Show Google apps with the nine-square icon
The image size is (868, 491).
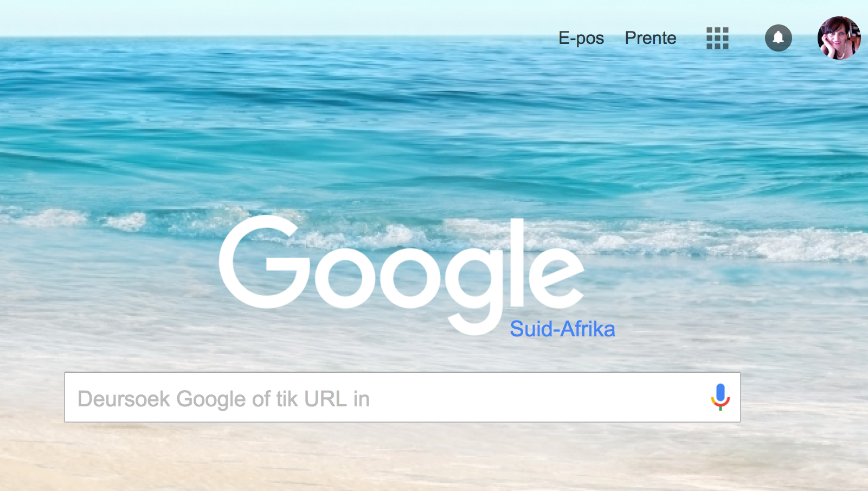coord(717,38)
